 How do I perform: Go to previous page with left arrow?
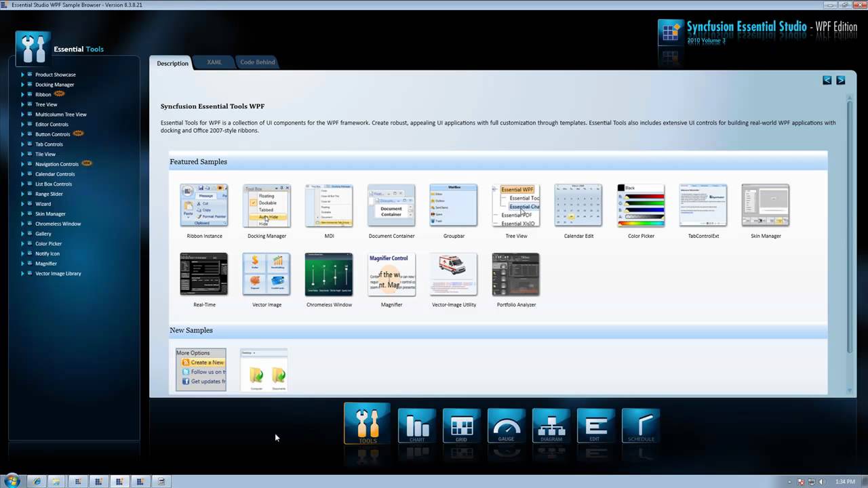click(827, 80)
